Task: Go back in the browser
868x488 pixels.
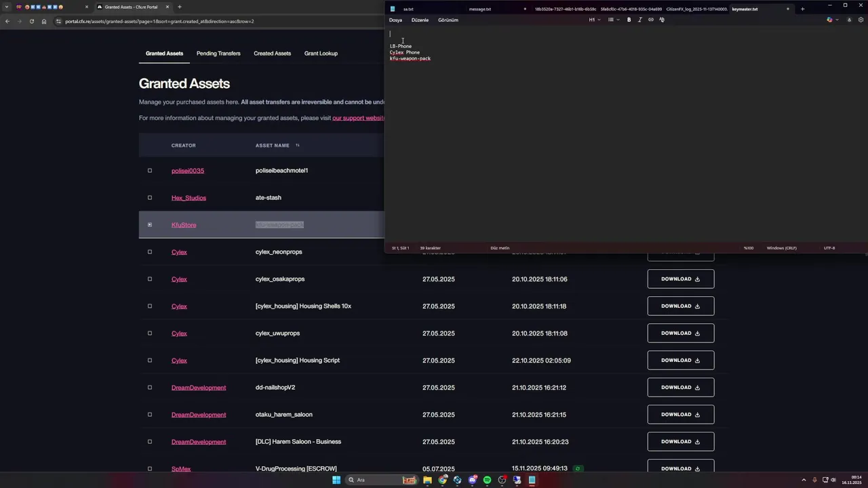Action: 7,21
